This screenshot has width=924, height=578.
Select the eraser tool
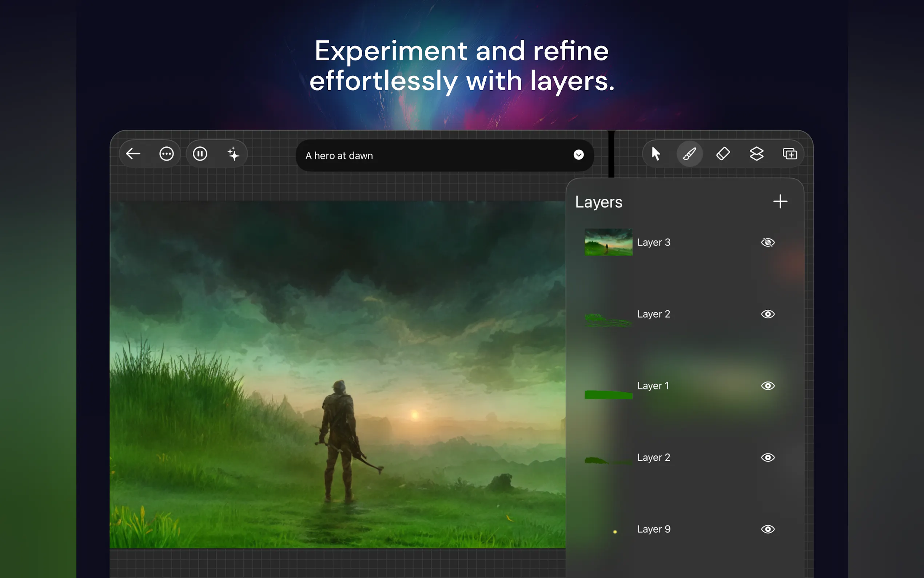(723, 154)
